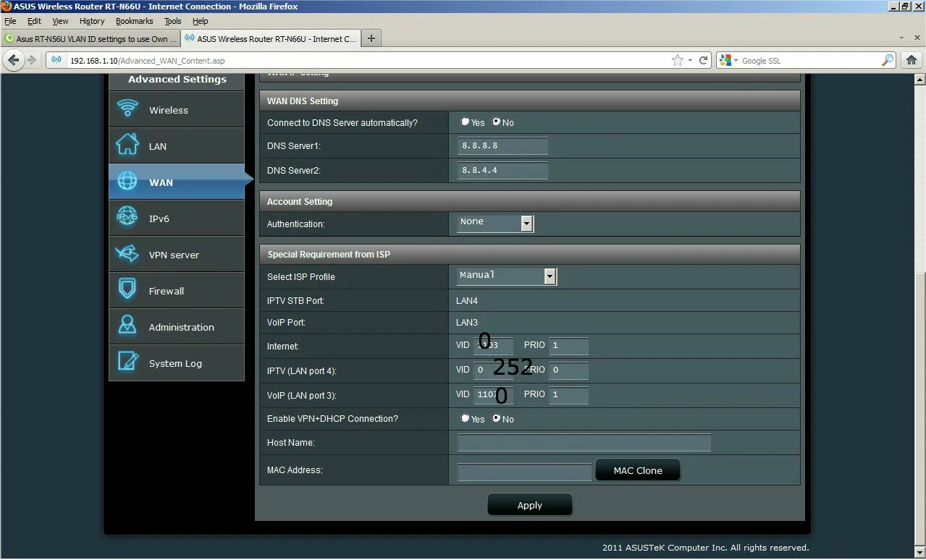Click the Internet PRIO field

pos(568,346)
